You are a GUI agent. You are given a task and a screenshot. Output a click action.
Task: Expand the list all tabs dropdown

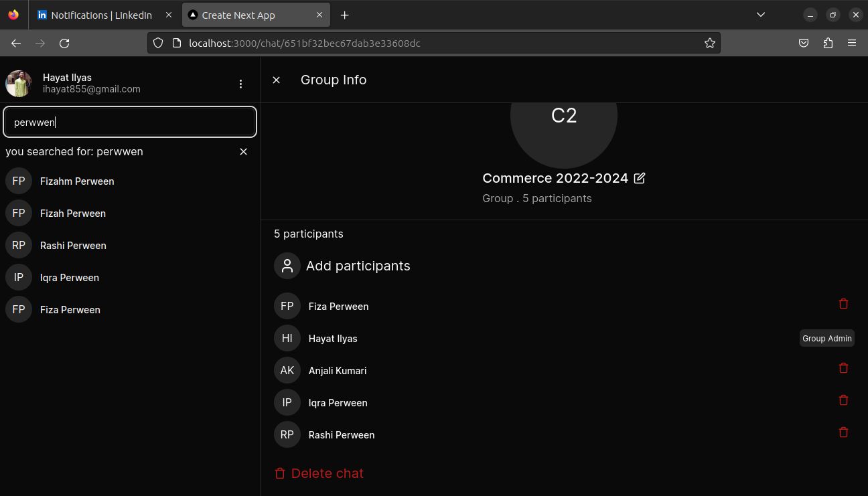760,15
